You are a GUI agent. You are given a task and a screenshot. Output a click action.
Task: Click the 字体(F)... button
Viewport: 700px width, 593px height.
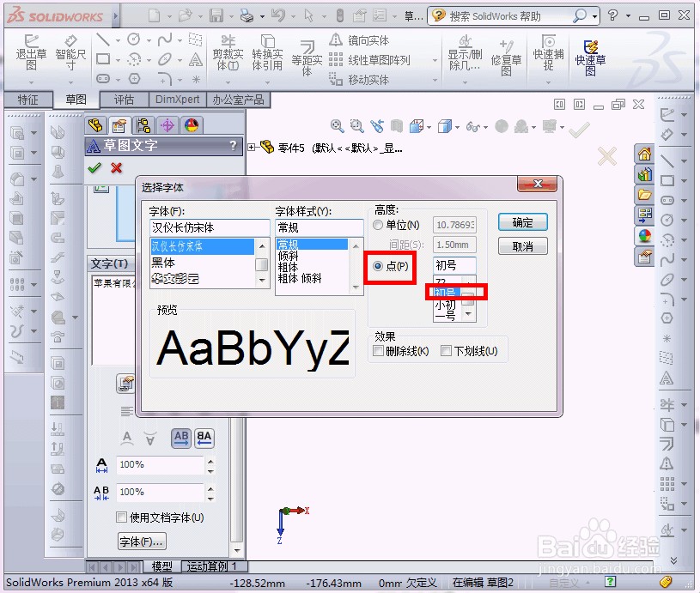click(x=142, y=542)
